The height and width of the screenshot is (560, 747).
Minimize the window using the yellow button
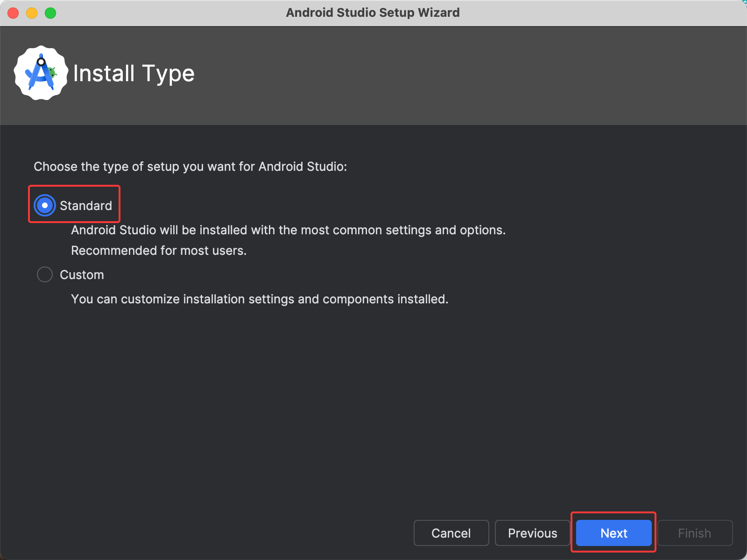[x=32, y=13]
